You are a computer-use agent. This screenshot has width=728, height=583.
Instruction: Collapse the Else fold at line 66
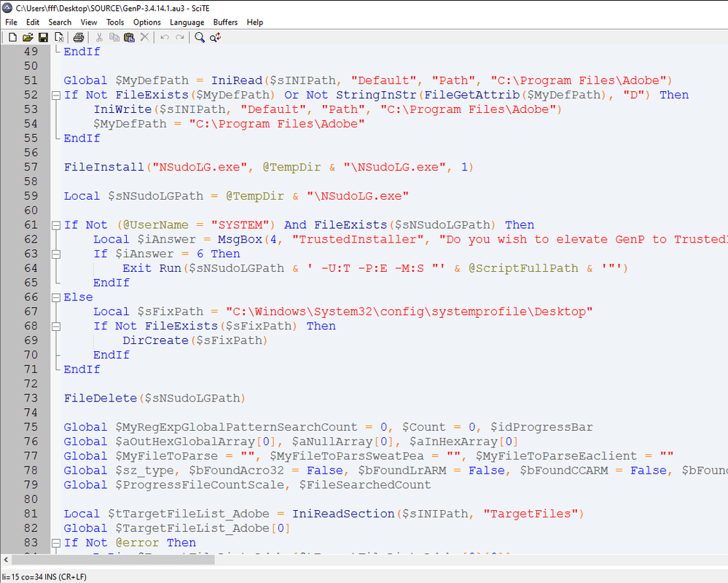(x=55, y=297)
